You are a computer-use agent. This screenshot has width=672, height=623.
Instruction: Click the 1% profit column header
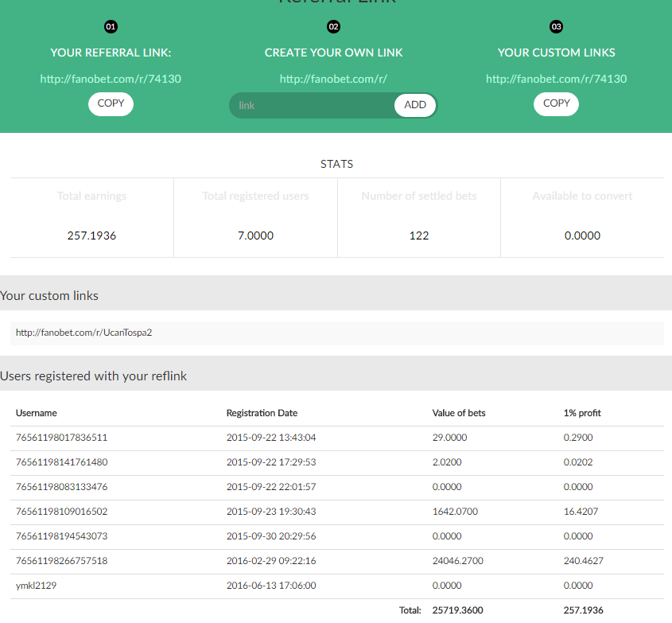(x=582, y=413)
